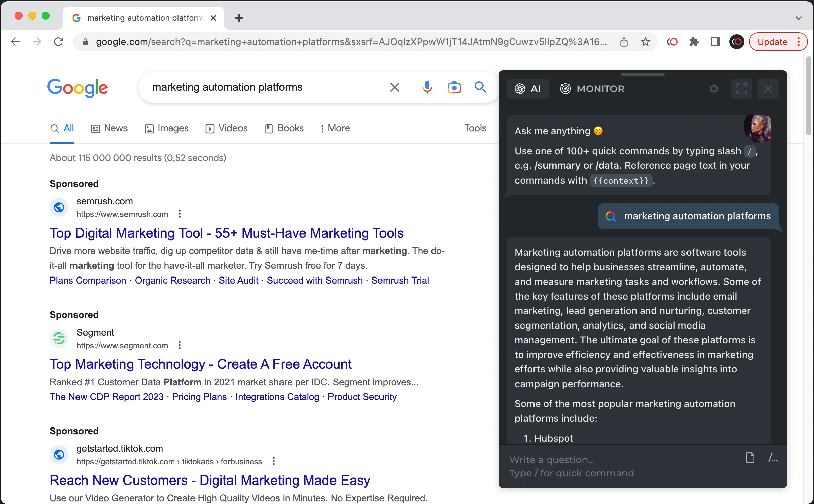Click the browser forward arrow
Screen dimensions: 814x504
click(37, 42)
